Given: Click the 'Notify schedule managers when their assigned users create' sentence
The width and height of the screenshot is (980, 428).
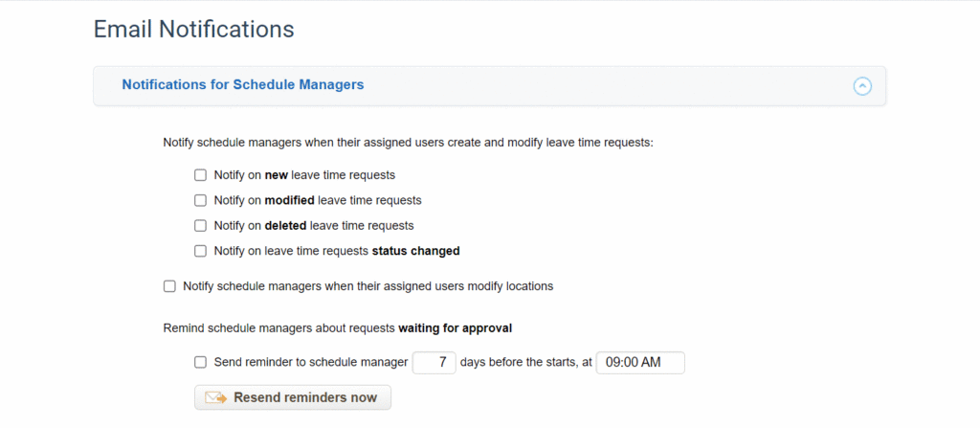Looking at the screenshot, I should point(408,143).
